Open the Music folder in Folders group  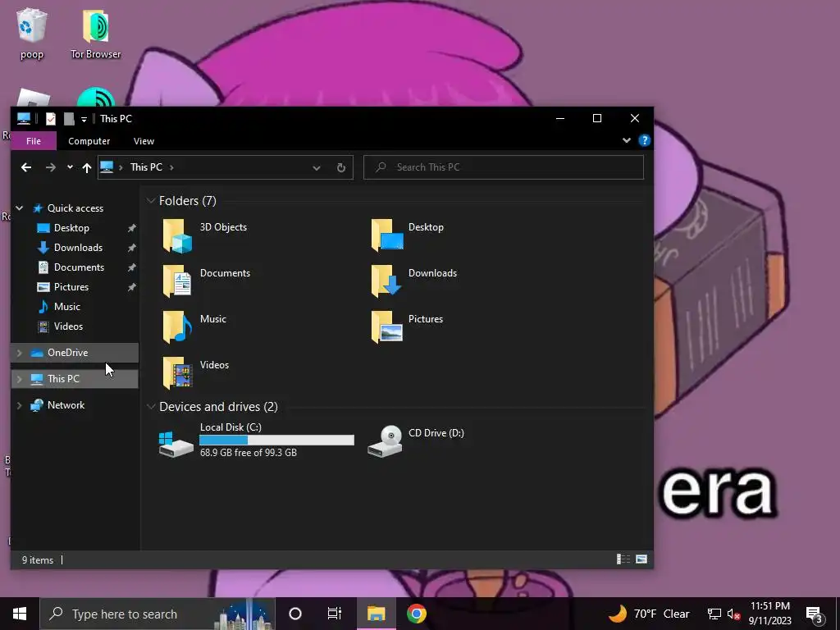[177, 326]
